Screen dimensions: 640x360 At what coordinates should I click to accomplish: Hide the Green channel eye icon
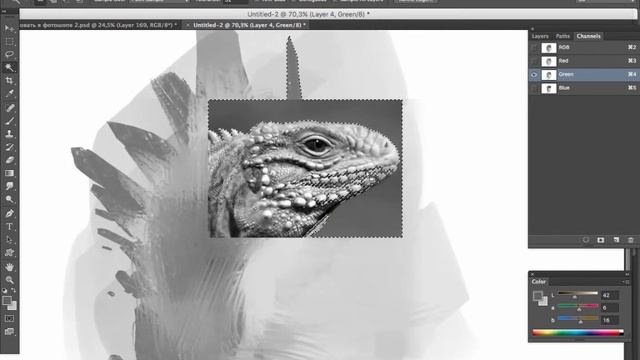click(x=534, y=75)
